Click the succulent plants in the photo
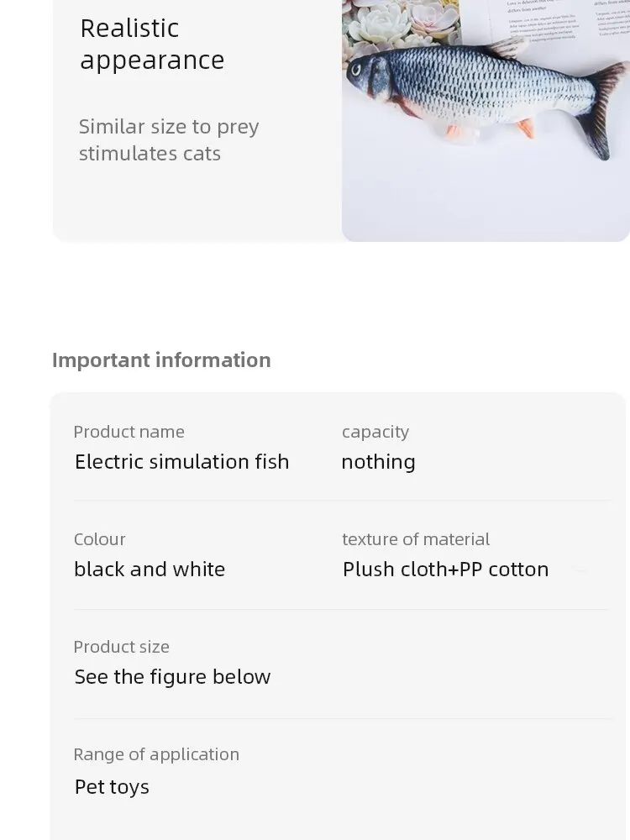The width and height of the screenshot is (630, 840). tap(395, 25)
